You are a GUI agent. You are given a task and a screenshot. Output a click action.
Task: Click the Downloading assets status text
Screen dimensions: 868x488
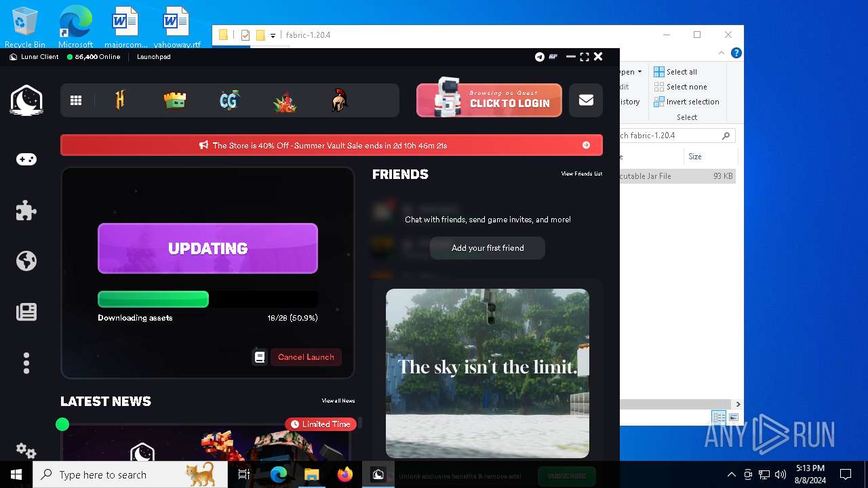tap(135, 318)
